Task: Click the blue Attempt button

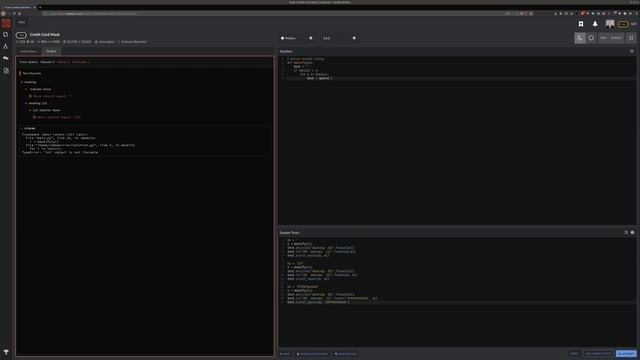Action: (626, 353)
